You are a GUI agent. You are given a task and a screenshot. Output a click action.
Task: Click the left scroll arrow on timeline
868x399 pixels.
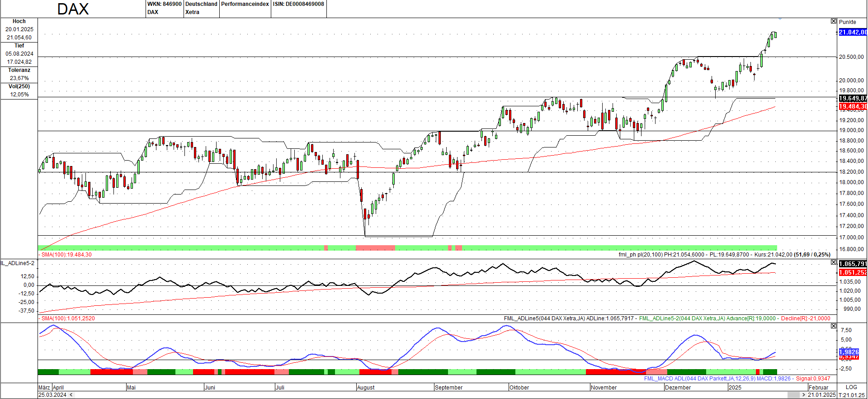[71, 395]
